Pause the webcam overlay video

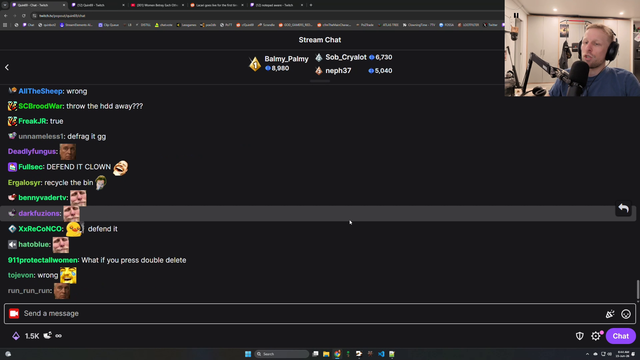516,16
